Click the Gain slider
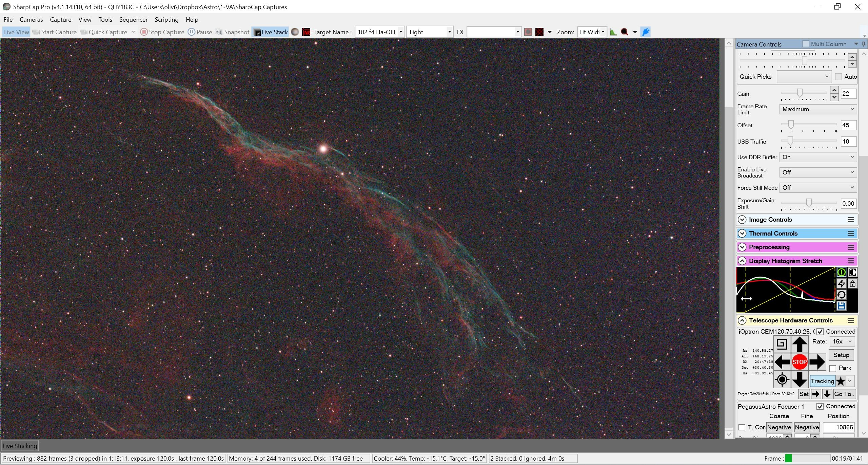This screenshot has height=465, width=868. click(804, 93)
